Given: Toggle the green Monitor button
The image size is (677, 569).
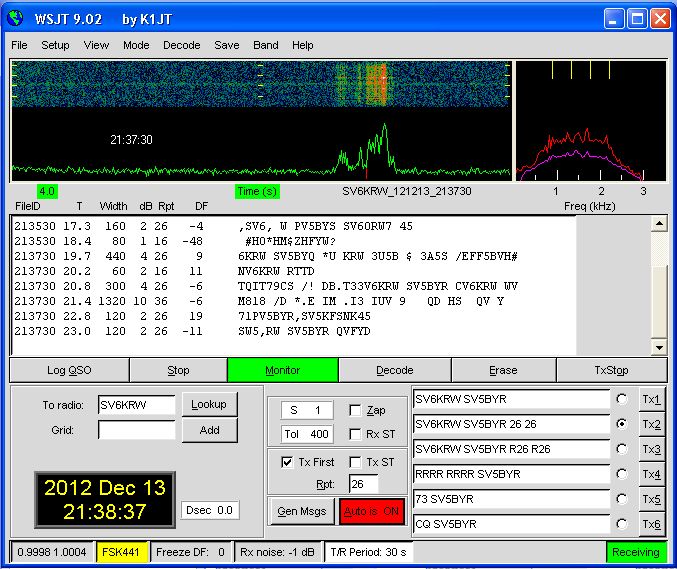Looking at the screenshot, I should tap(283, 370).
